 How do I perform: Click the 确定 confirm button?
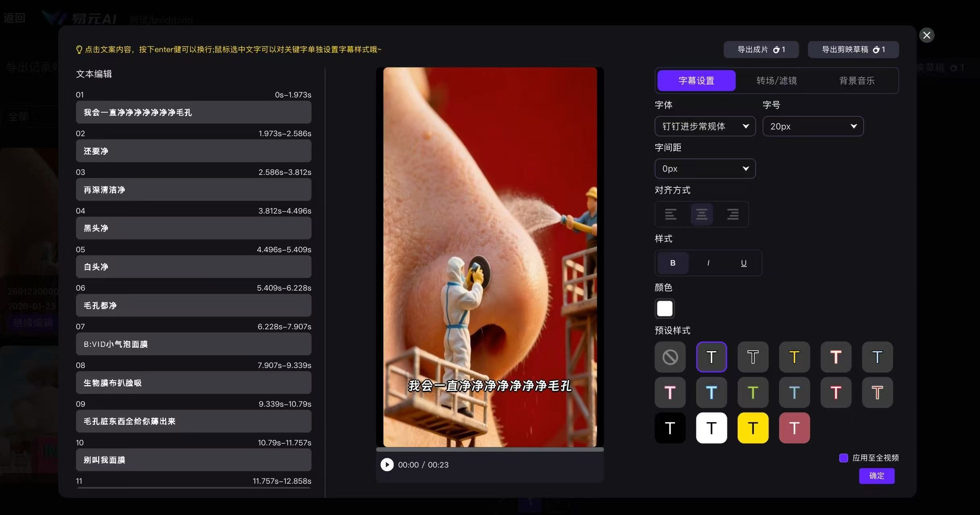(877, 476)
